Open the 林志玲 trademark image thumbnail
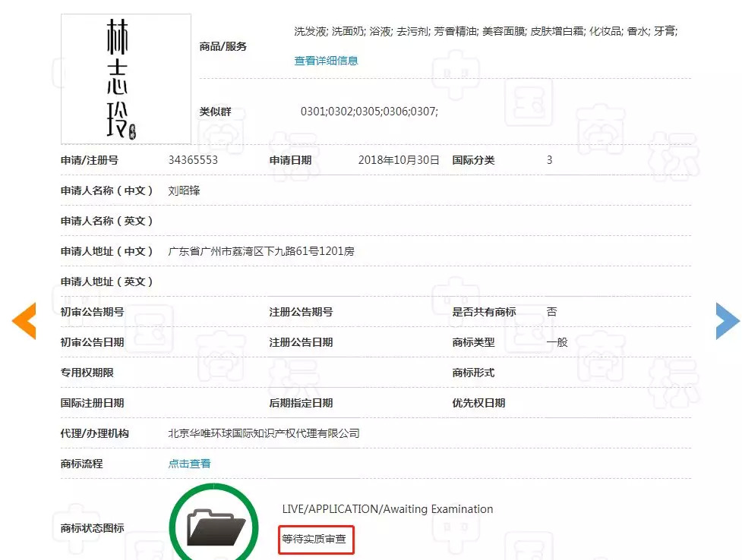 point(126,79)
